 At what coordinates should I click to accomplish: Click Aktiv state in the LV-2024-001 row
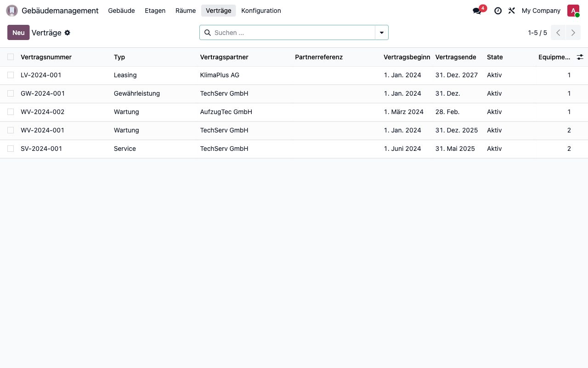click(x=494, y=75)
